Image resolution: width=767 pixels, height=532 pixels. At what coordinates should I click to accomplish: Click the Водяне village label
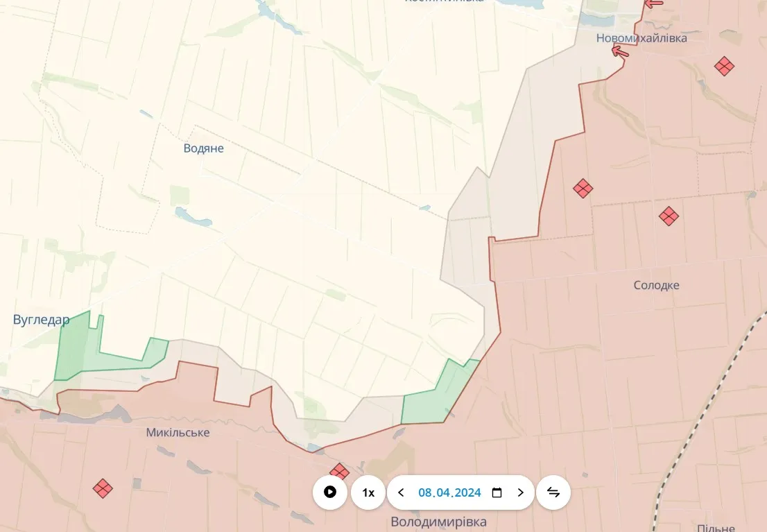click(203, 148)
